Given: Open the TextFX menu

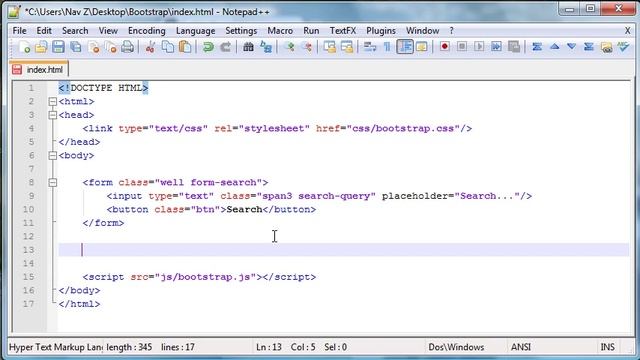Looking at the screenshot, I should tap(343, 31).
